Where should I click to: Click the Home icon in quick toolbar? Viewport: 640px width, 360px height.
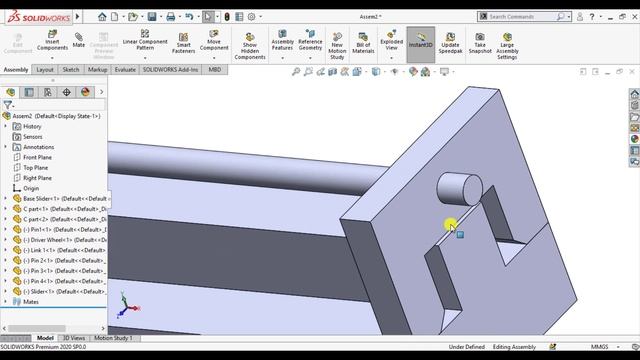click(102, 17)
